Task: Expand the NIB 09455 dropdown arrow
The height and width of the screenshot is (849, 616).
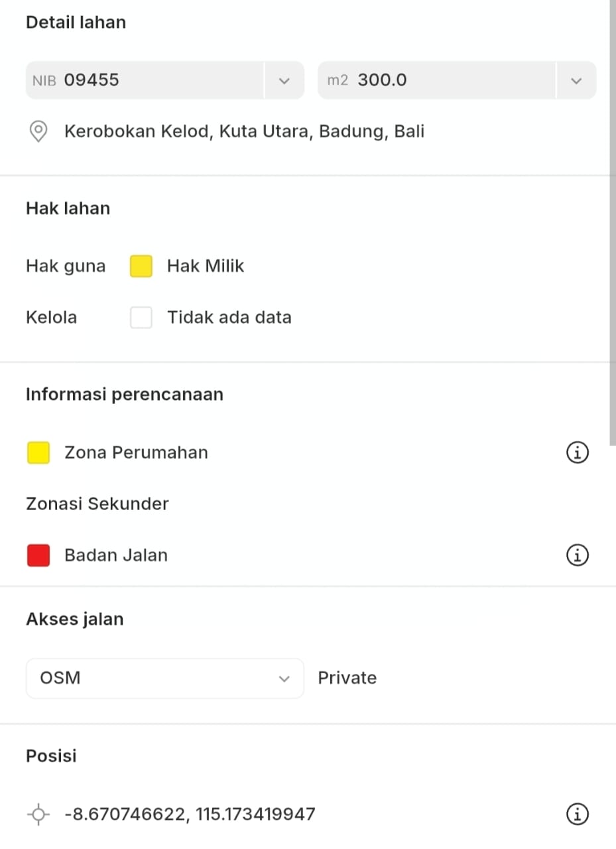Action: coord(284,81)
